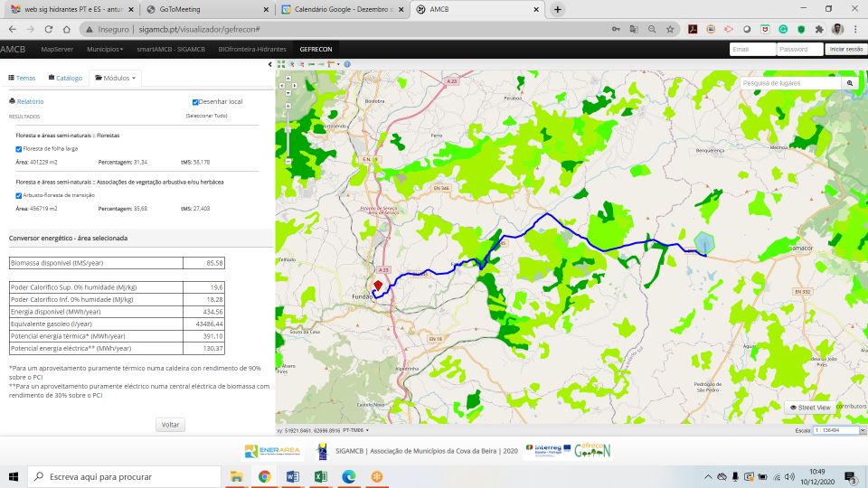Click the zoom to full extent icon
Screen dimensions: 868x488
coord(281,65)
